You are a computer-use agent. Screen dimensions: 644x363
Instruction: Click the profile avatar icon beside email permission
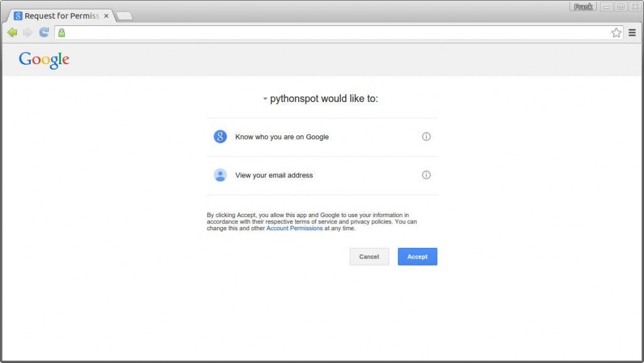click(220, 175)
